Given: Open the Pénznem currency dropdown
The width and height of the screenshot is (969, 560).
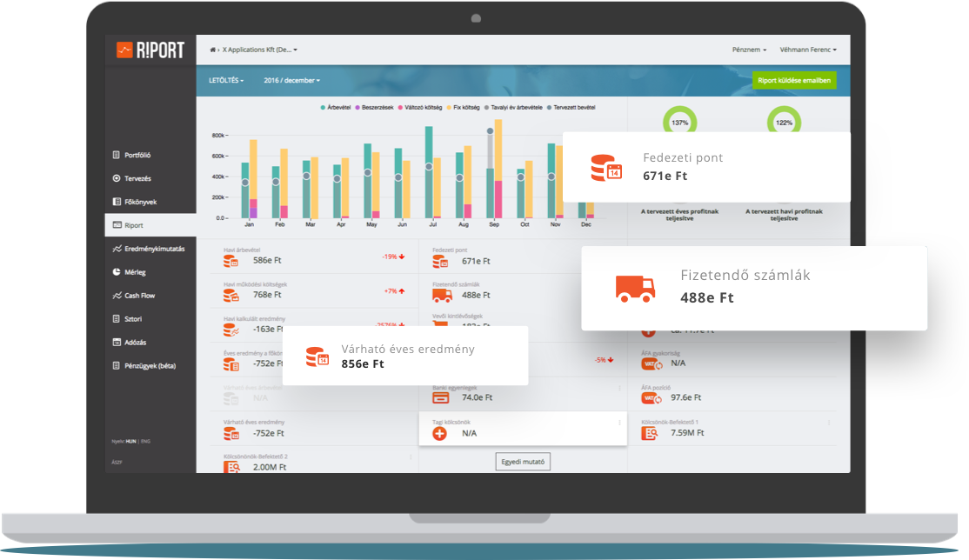Looking at the screenshot, I should click(x=749, y=50).
